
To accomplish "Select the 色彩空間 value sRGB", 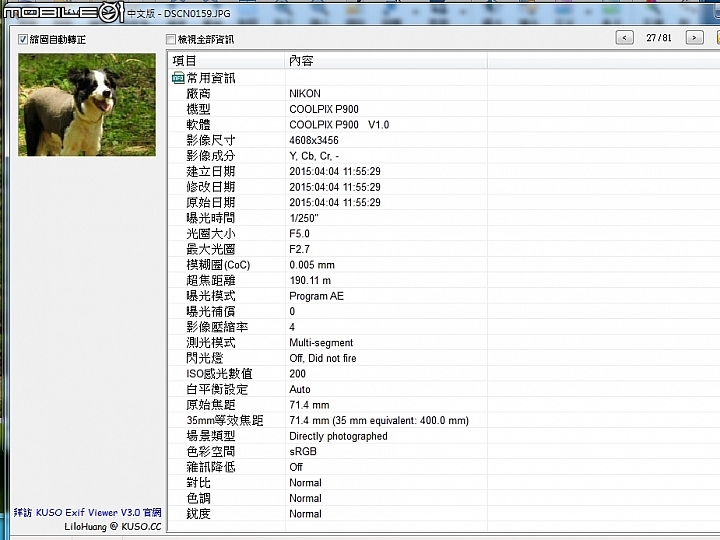I will pyautogui.click(x=303, y=452).
